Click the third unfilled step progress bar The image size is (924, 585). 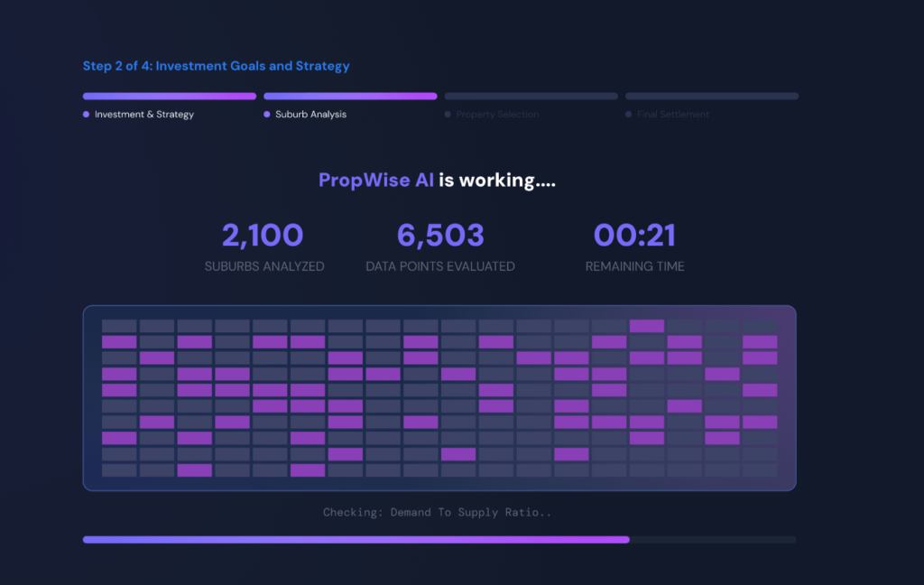tap(531, 96)
